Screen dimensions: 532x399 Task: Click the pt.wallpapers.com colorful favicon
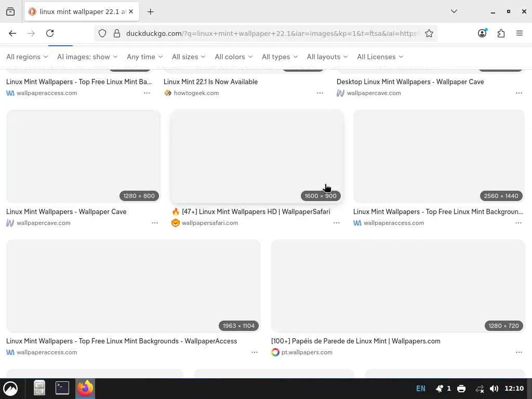pyautogui.click(x=275, y=353)
